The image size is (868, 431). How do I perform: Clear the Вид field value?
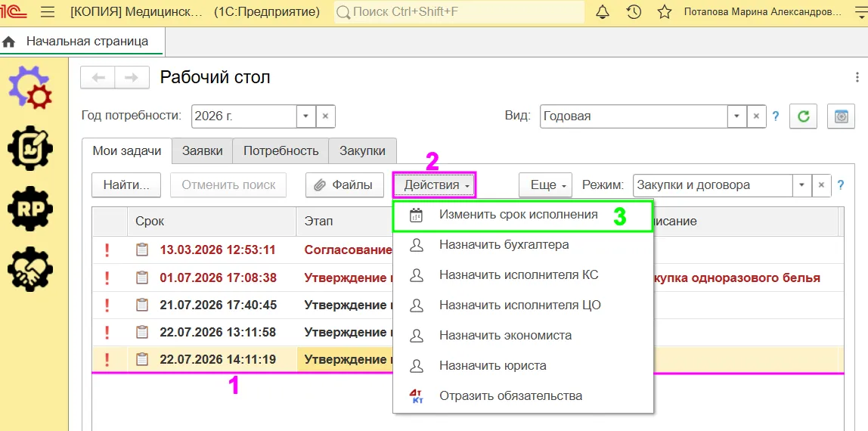pos(756,116)
